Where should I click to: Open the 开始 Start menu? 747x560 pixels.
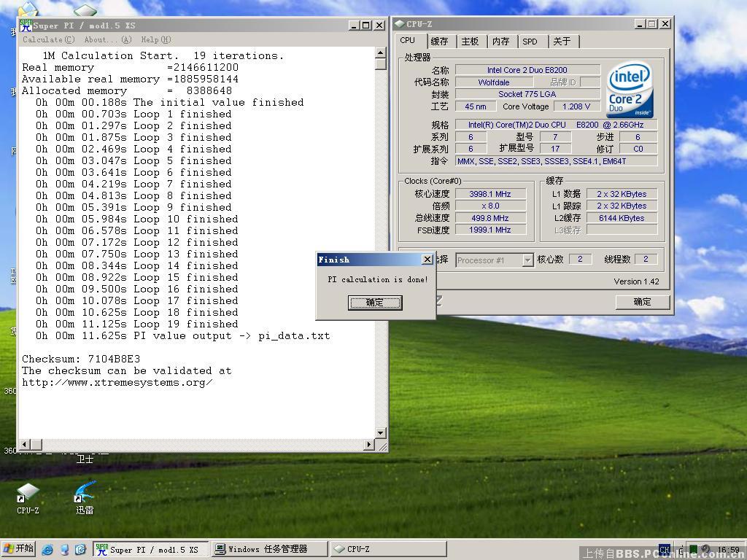coord(18,548)
